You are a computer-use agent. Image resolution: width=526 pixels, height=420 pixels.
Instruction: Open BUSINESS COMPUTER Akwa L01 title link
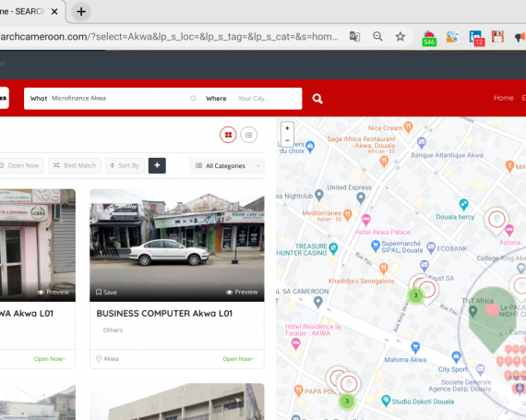pyautogui.click(x=164, y=313)
